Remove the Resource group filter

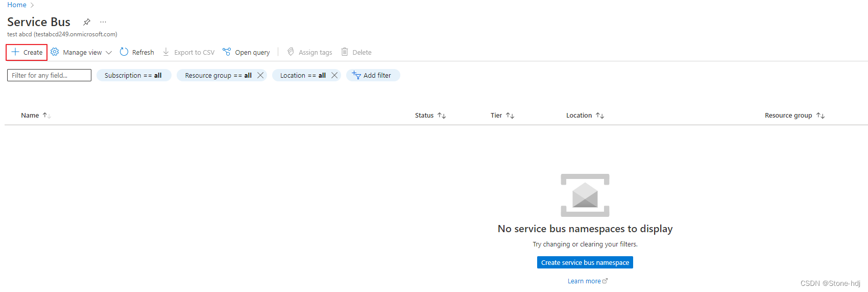tap(260, 75)
